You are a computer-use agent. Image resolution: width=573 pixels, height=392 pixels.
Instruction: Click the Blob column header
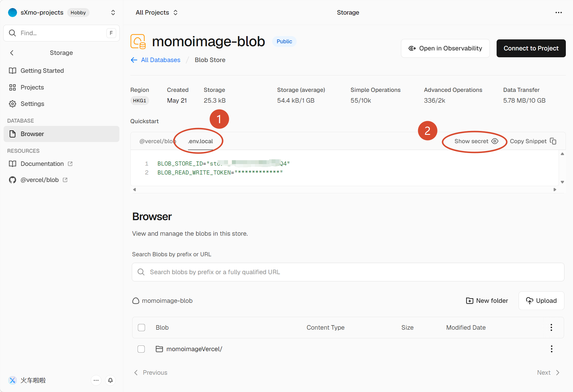coord(162,328)
